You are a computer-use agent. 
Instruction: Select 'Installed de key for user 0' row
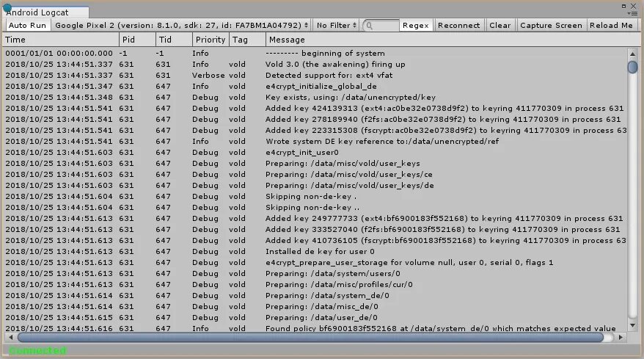[x=315, y=252]
